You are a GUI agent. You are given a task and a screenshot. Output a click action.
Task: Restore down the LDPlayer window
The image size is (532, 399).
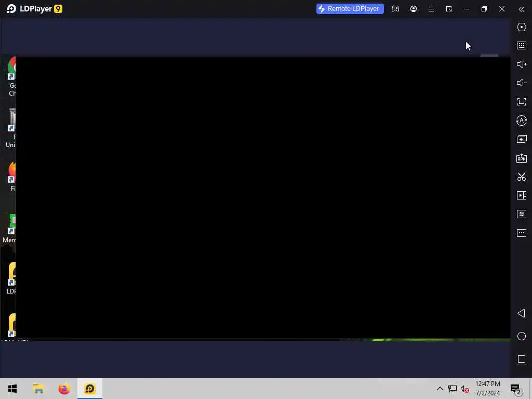click(x=484, y=9)
